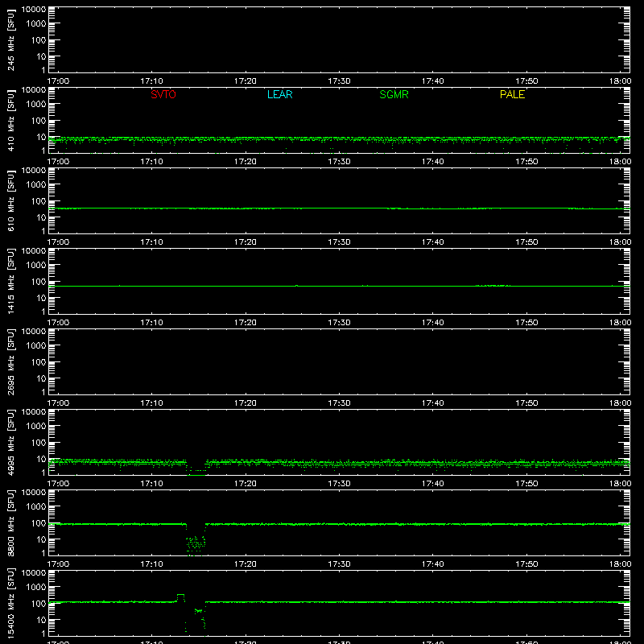Click the yellow PALE station label

coord(512,94)
